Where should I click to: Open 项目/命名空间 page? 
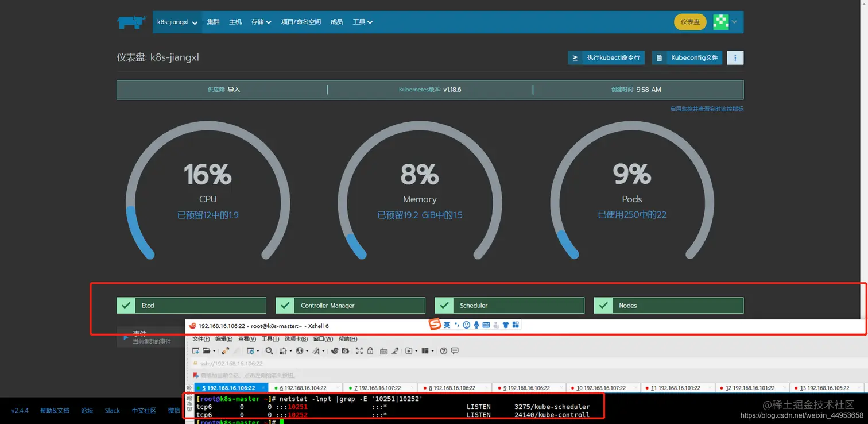click(301, 22)
